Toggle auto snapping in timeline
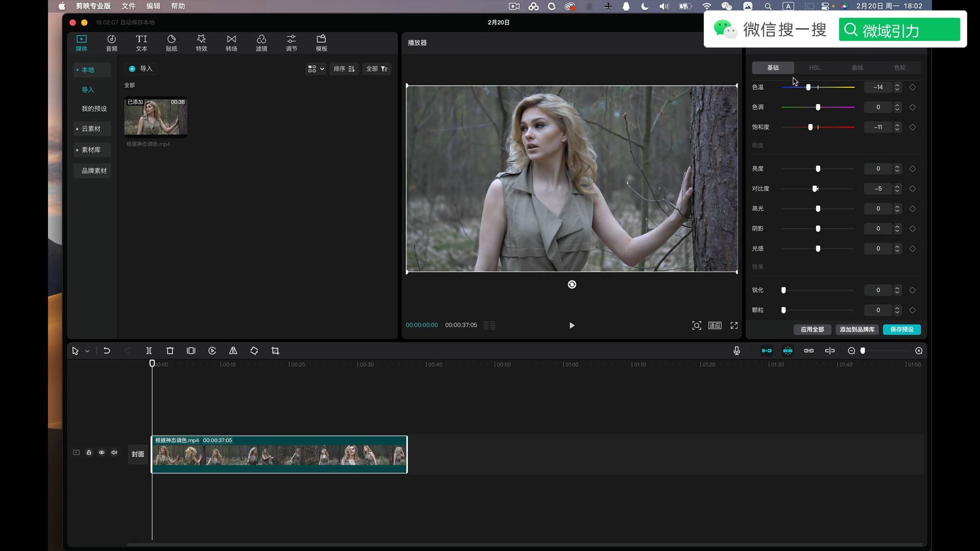Image resolution: width=980 pixels, height=551 pixels. click(x=788, y=351)
